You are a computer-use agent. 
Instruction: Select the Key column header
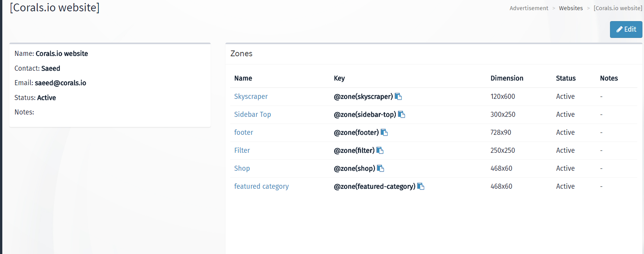pyautogui.click(x=339, y=78)
